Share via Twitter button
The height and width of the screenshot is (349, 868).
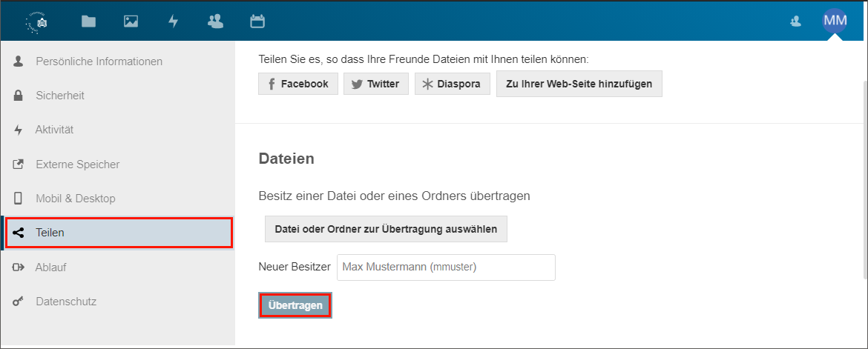pyautogui.click(x=375, y=84)
